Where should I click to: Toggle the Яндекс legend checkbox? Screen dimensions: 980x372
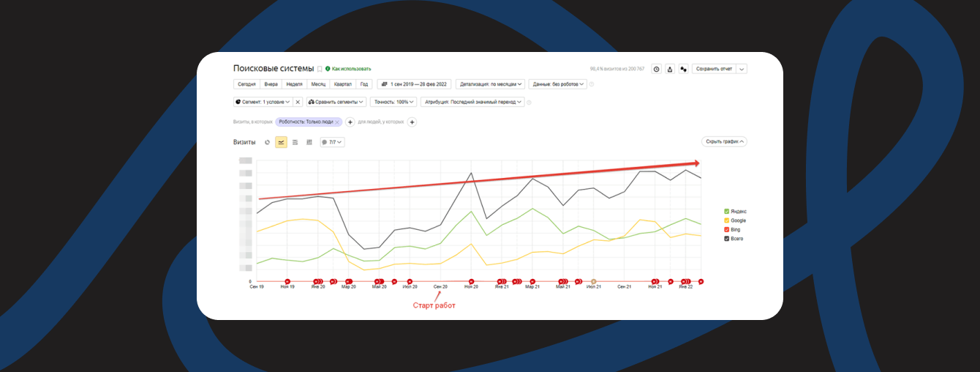tap(726, 211)
